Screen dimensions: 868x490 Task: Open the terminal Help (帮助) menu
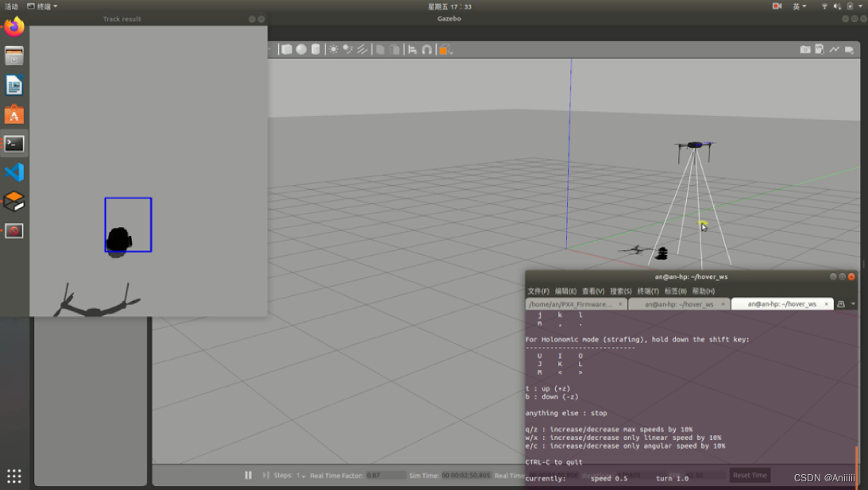pos(703,291)
